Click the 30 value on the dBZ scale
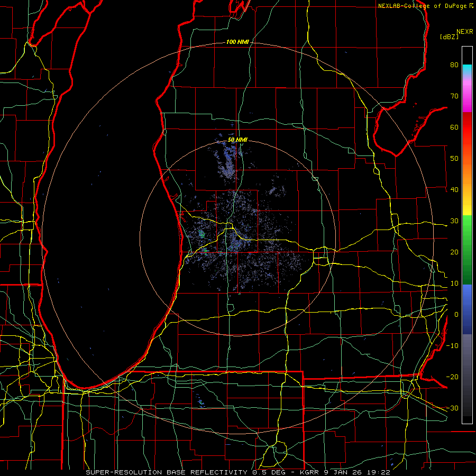 pos(454,221)
